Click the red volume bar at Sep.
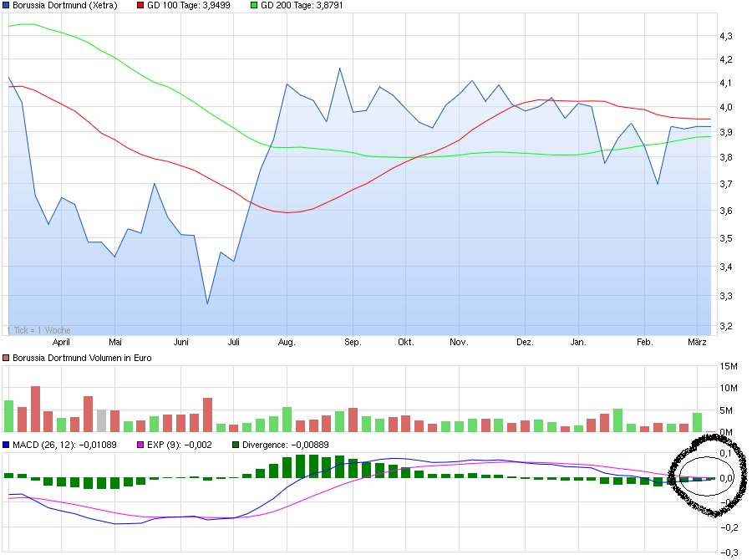Image resolution: width=752 pixels, height=560 pixels. tap(353, 420)
